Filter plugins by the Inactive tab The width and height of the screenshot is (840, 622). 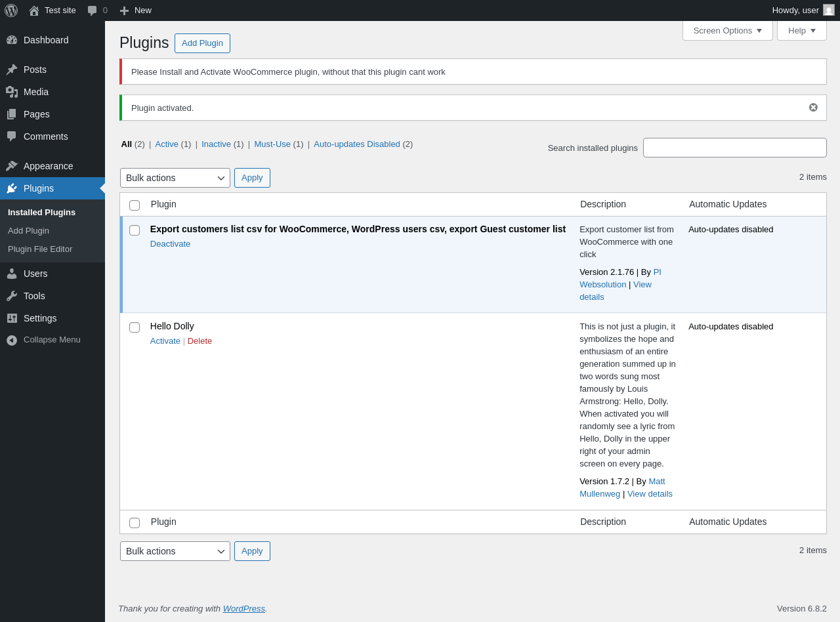click(216, 144)
